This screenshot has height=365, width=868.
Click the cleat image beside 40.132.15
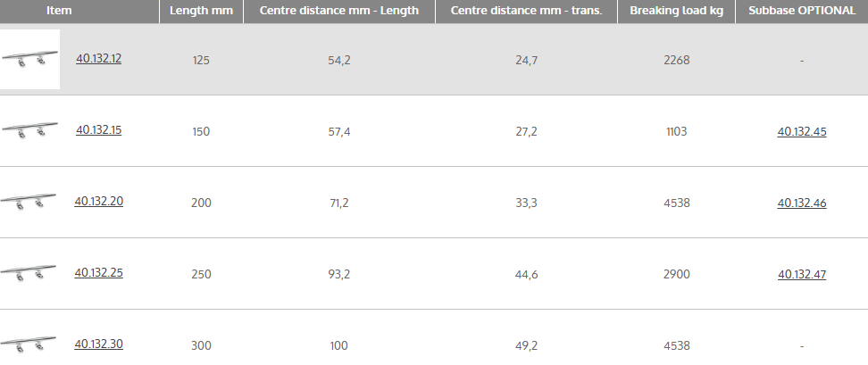(x=29, y=130)
